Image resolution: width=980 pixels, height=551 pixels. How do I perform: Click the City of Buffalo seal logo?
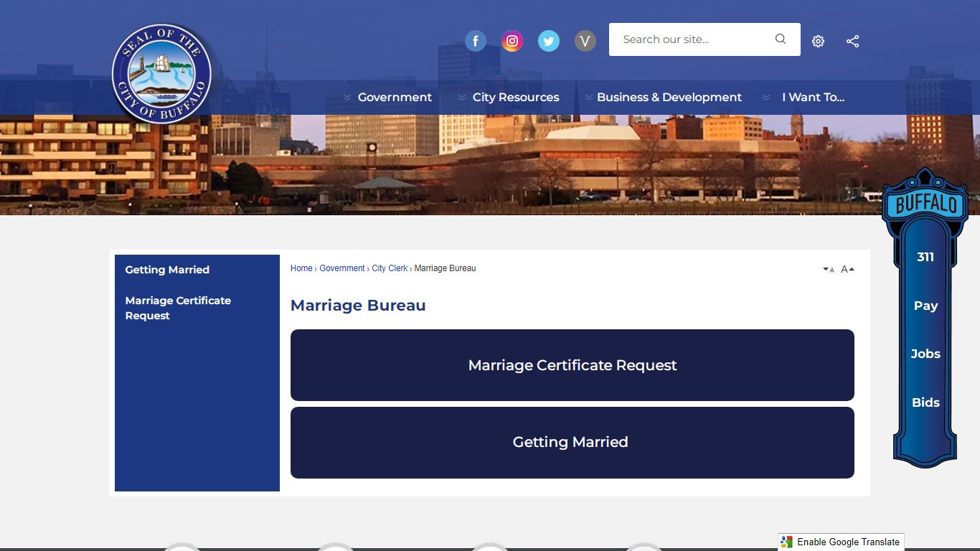click(x=161, y=74)
